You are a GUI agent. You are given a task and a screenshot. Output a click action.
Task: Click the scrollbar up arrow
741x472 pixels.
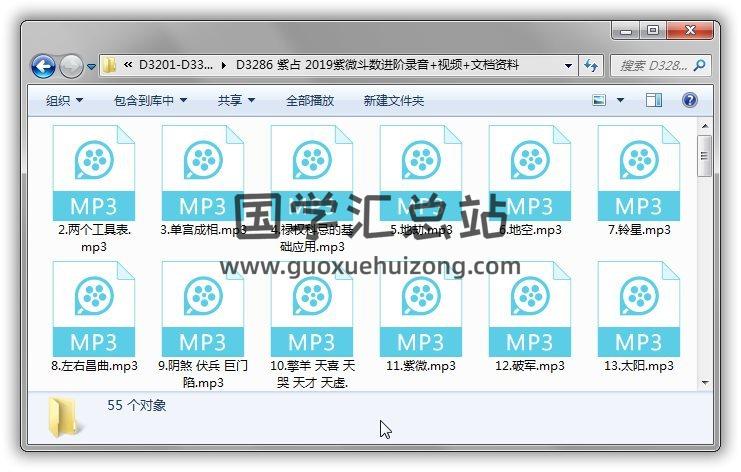[x=705, y=126]
